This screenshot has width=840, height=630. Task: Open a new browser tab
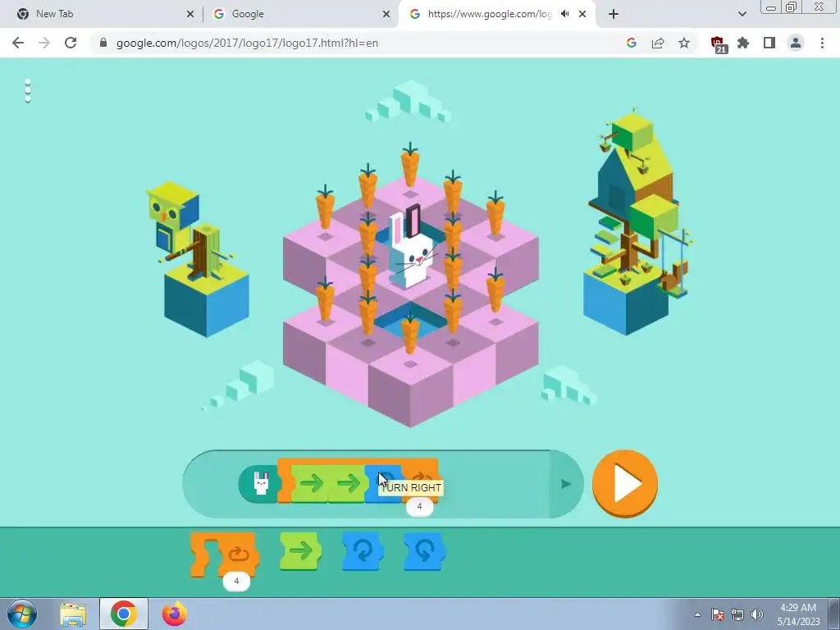coord(614,14)
